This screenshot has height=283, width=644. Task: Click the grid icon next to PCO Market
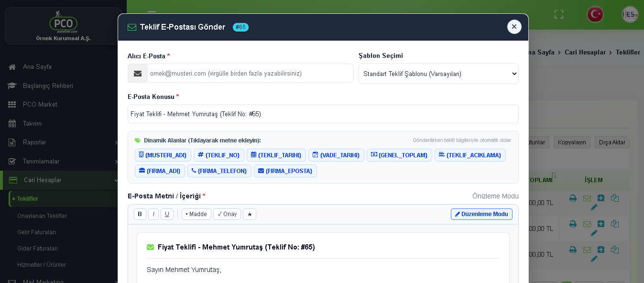[12, 104]
